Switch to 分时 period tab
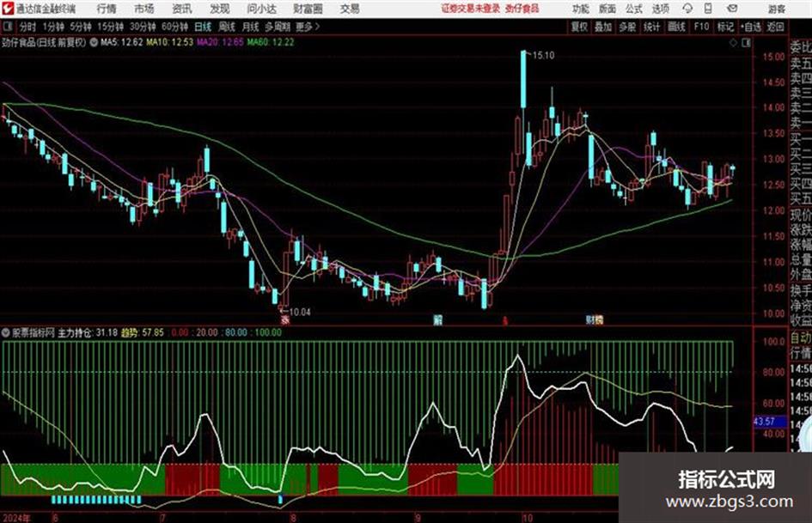The height and width of the screenshot is (523, 812). (x=27, y=27)
